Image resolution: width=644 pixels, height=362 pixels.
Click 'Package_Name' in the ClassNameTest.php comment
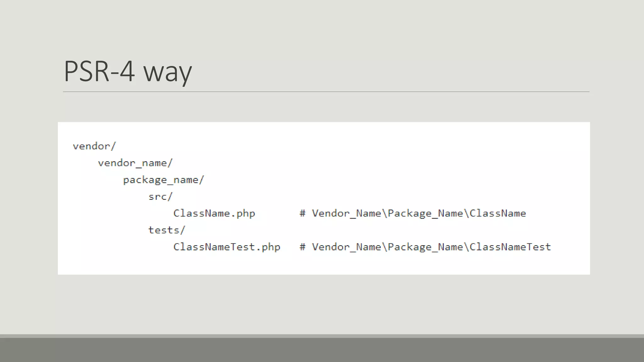(x=425, y=247)
